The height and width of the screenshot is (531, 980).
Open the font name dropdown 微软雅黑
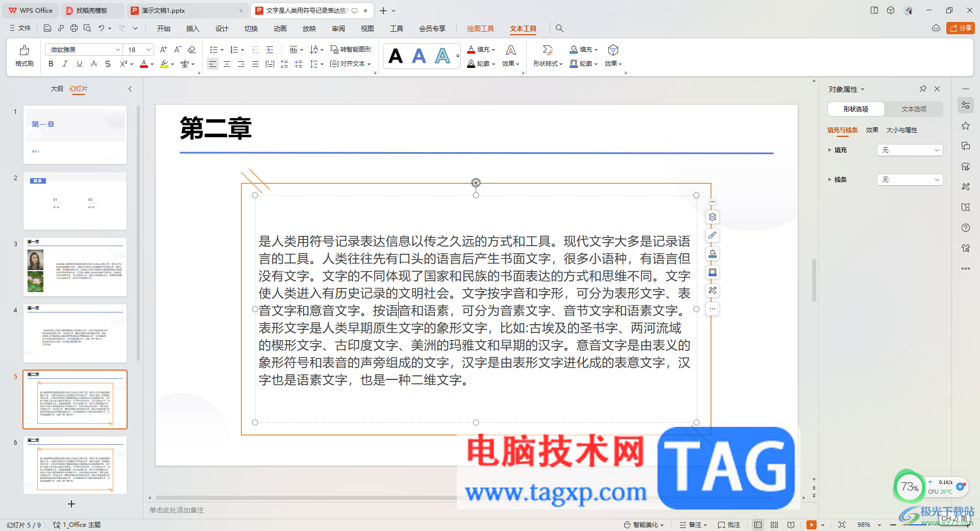[x=118, y=50]
